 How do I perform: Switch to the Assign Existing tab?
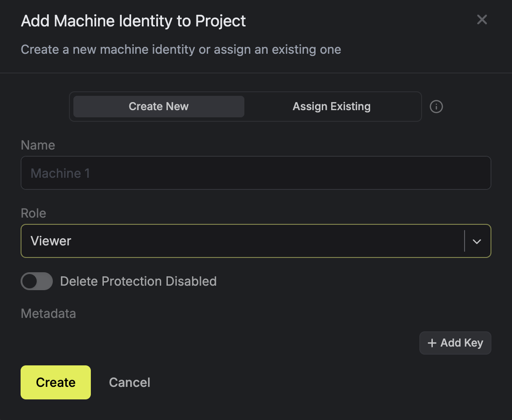[332, 107]
